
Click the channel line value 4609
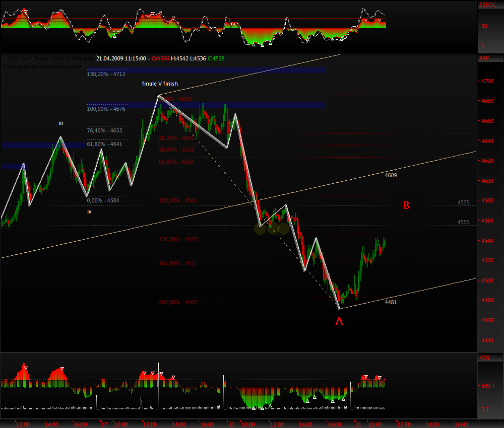pos(391,175)
